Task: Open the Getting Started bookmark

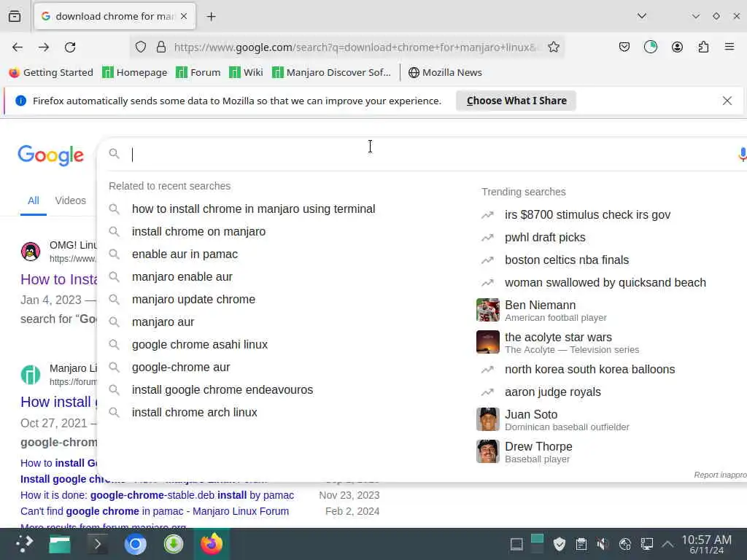Action: pos(51,72)
